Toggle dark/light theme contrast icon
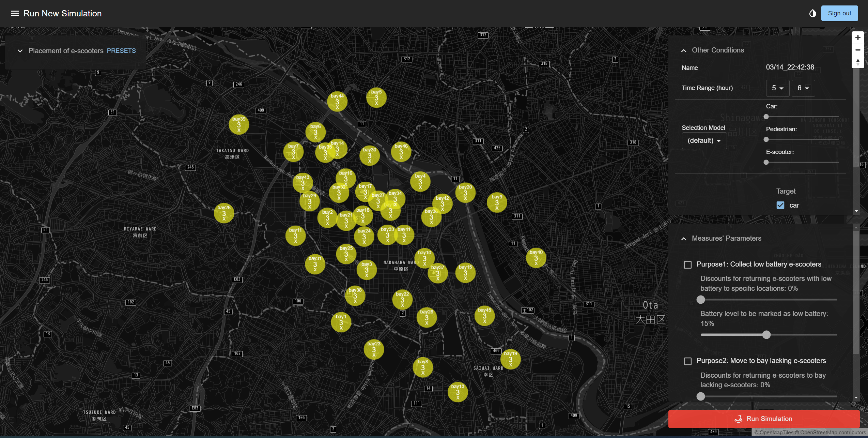 click(812, 13)
